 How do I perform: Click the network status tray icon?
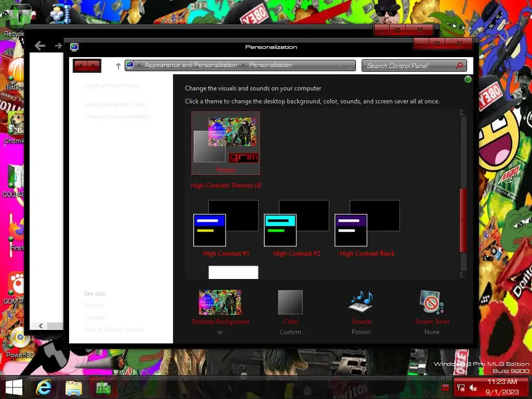click(x=461, y=388)
